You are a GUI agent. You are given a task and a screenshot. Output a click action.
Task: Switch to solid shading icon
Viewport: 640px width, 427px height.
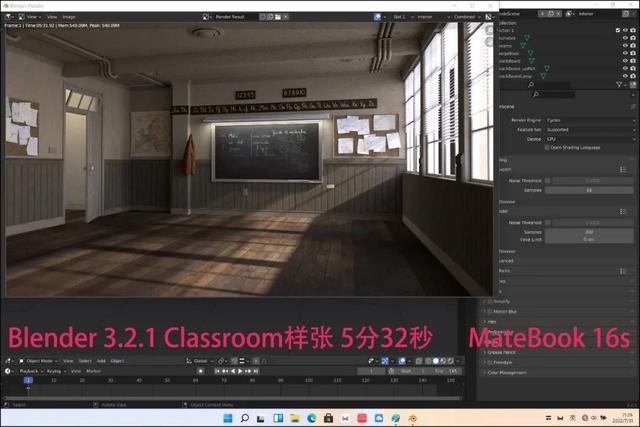(x=436, y=361)
